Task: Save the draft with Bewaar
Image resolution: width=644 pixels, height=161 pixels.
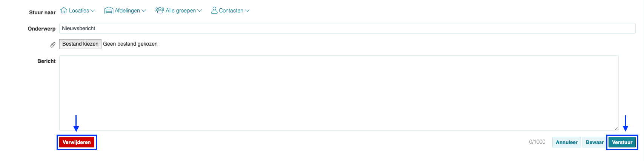Action: pyautogui.click(x=595, y=142)
